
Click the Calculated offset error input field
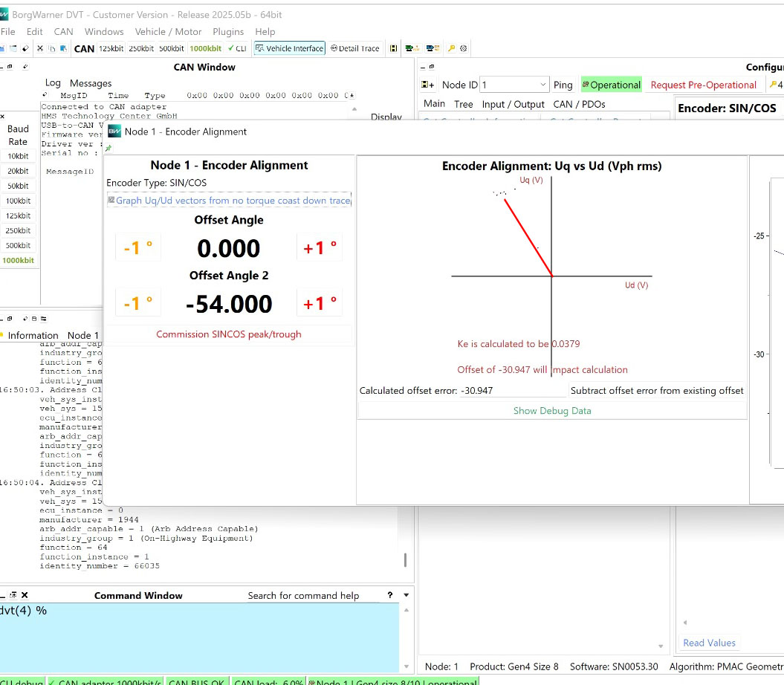click(512, 390)
